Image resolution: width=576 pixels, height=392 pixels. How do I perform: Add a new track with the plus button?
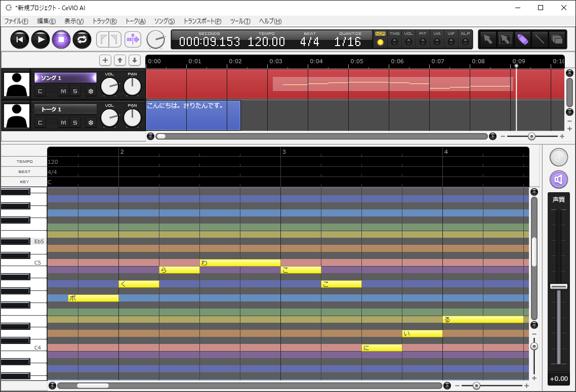(105, 60)
